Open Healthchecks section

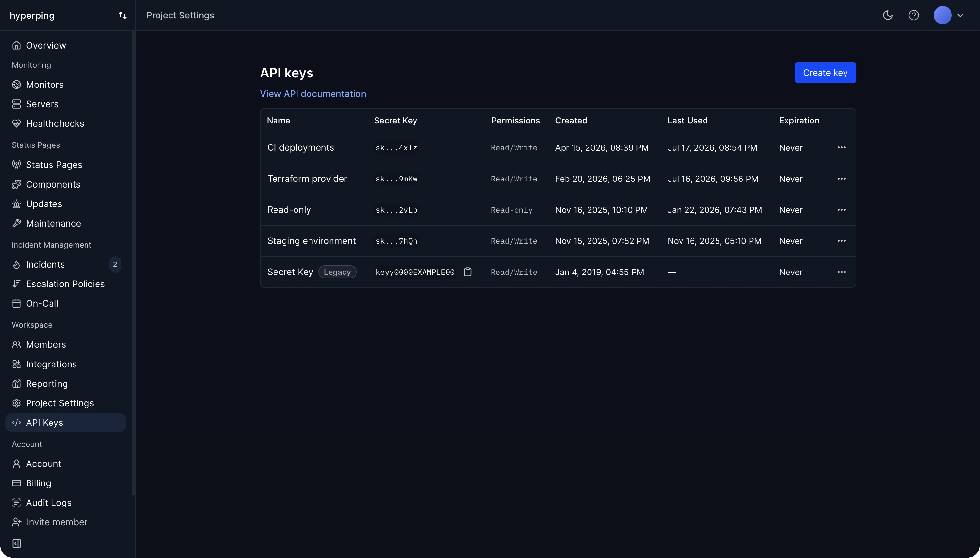(x=66, y=123)
